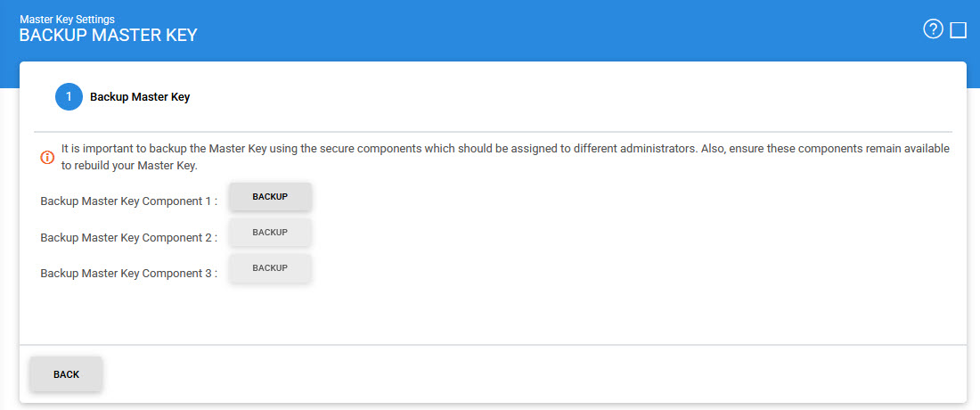Screen dimensions: 980x410
Task: Click the BACKUP MASTER KEY page title
Action: pos(108,36)
